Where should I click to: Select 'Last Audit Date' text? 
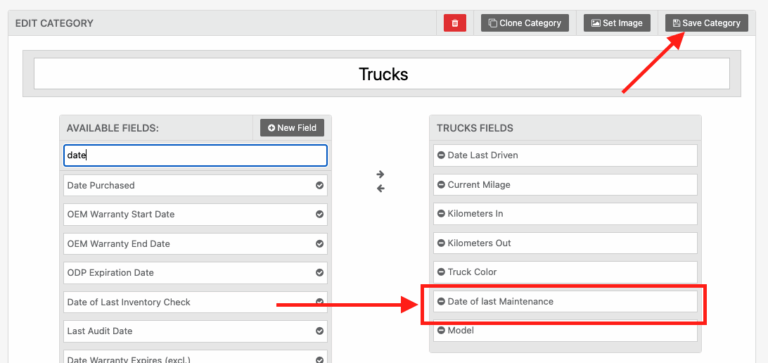[100, 331]
